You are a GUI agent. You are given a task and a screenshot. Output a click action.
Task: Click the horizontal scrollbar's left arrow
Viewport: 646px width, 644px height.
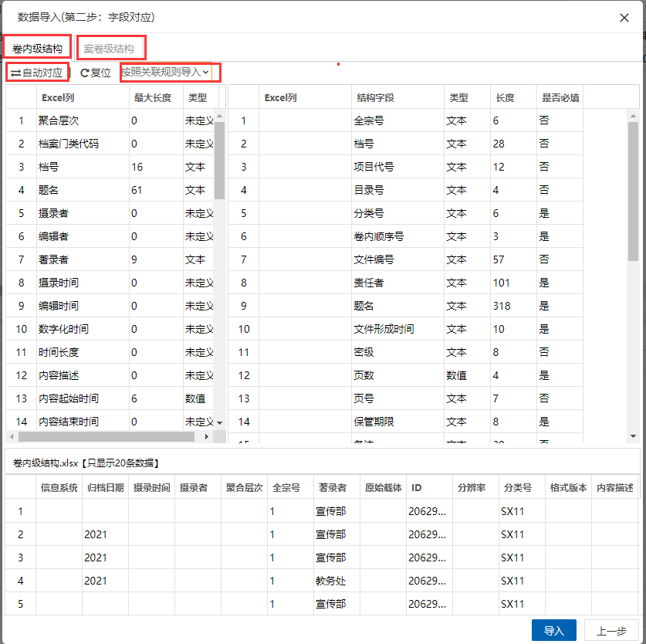pos(12,436)
